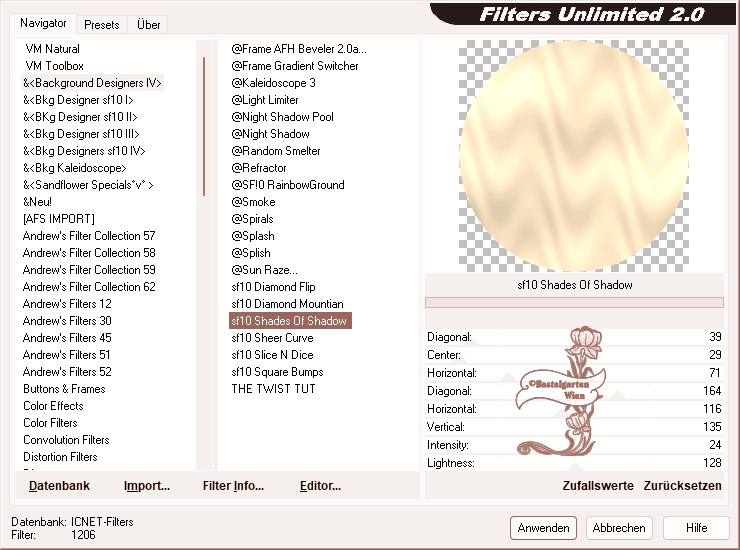Select &<Background Designers IV> category

click(x=92, y=83)
